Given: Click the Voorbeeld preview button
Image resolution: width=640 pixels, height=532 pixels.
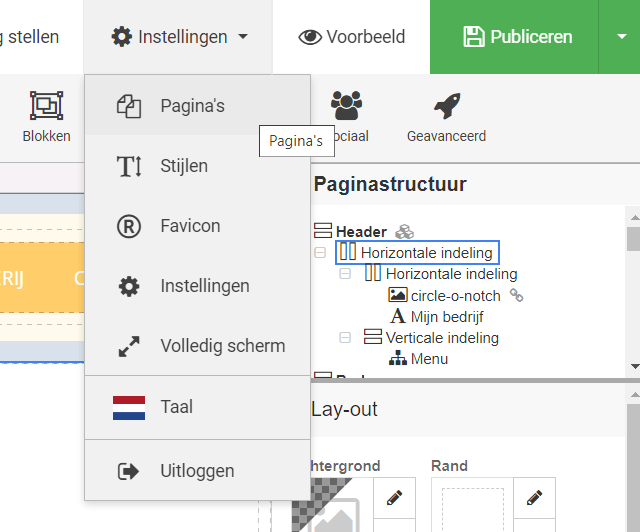Looking at the screenshot, I should coord(352,37).
